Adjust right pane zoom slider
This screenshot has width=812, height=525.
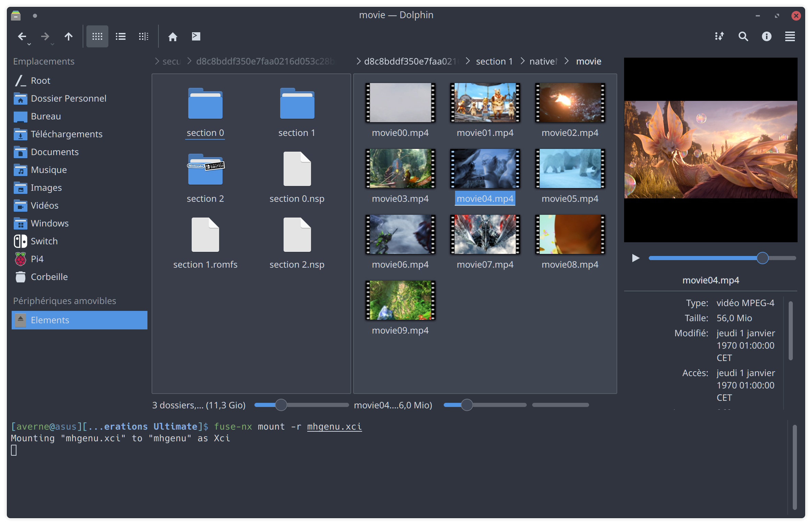click(x=485, y=405)
